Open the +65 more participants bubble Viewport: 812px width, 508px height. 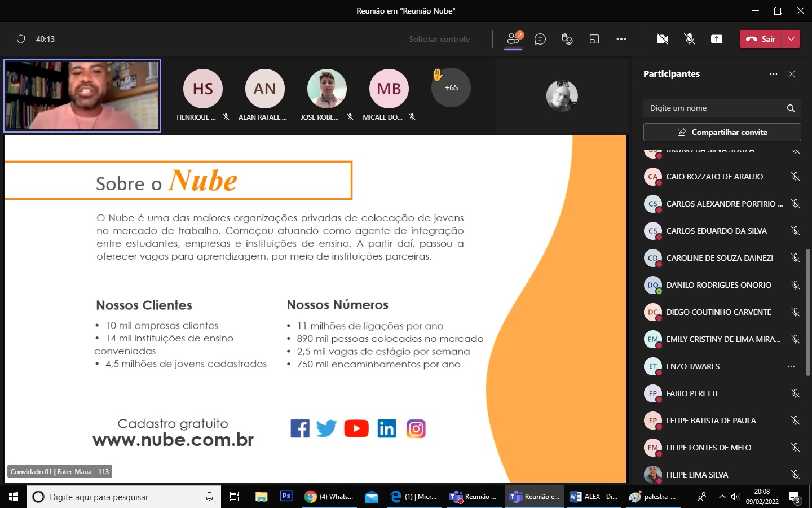point(451,87)
